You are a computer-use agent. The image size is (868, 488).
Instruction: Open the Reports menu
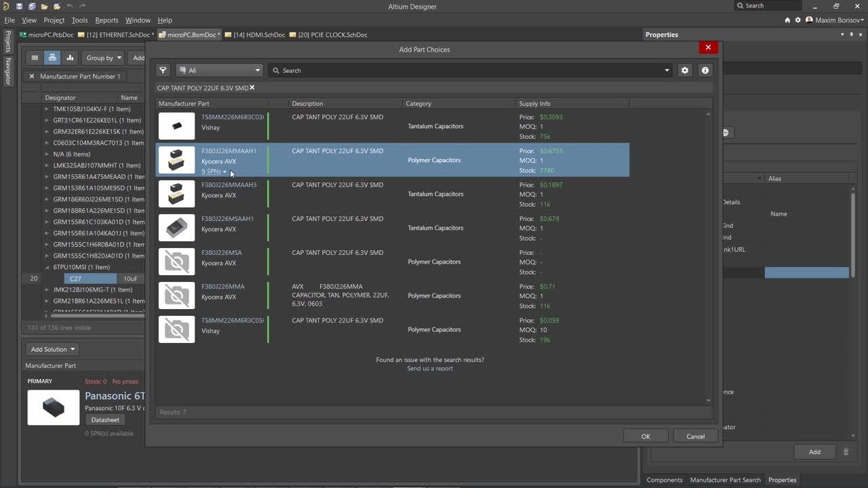pos(106,20)
